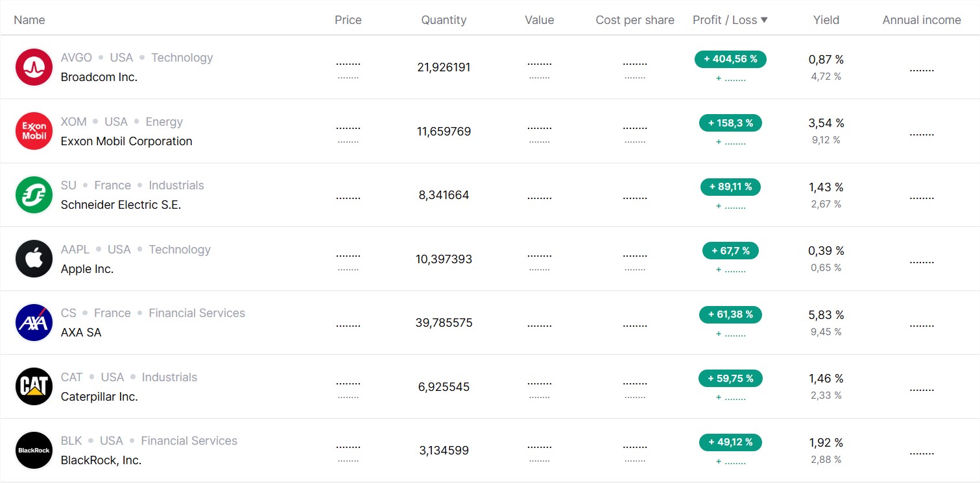Open BlackRock, Inc. holding name
This screenshot has height=483, width=980.
click(x=101, y=460)
